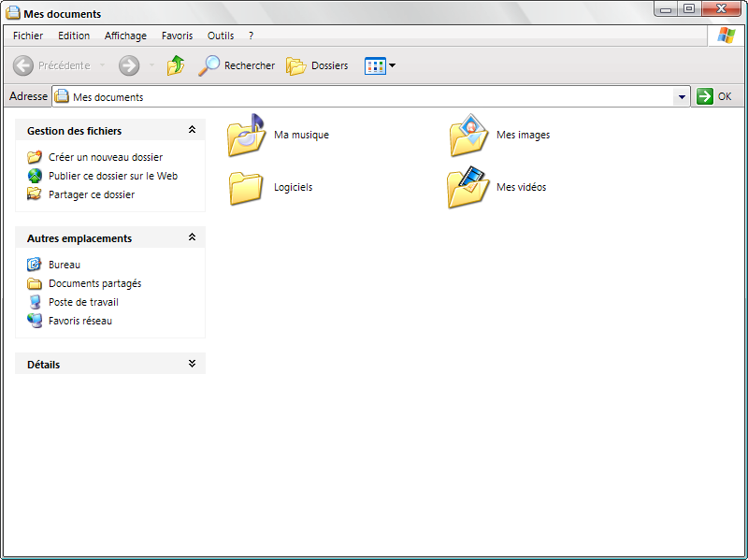
Task: Click the Favoris réseau network icon
Action: coord(35,321)
